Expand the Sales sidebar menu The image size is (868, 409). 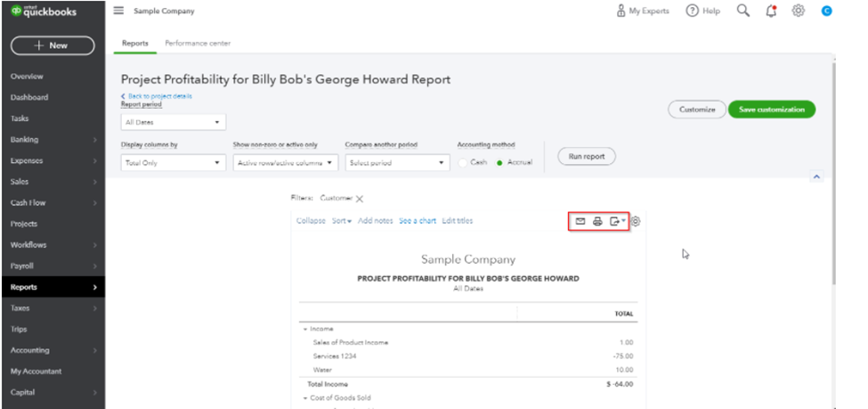point(53,182)
